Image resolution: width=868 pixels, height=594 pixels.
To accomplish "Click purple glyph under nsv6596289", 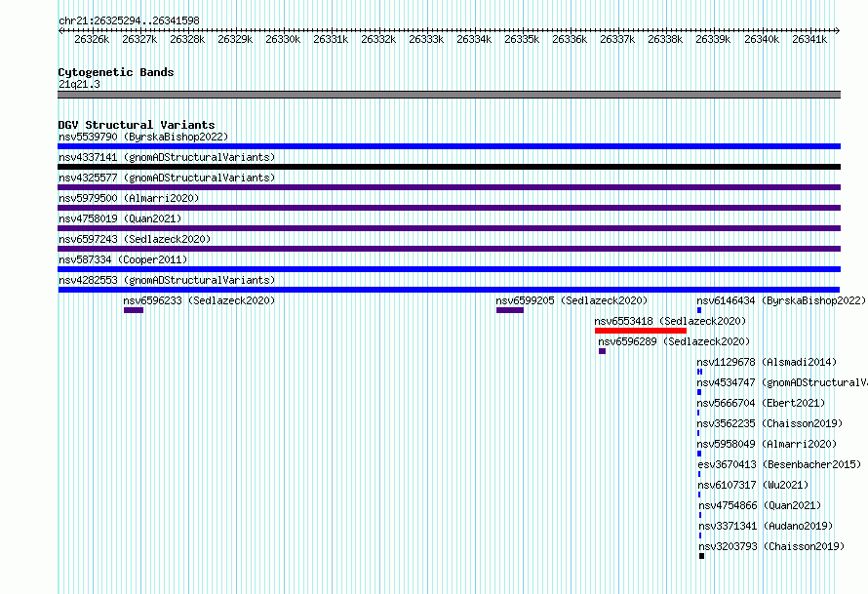I will 603,351.
